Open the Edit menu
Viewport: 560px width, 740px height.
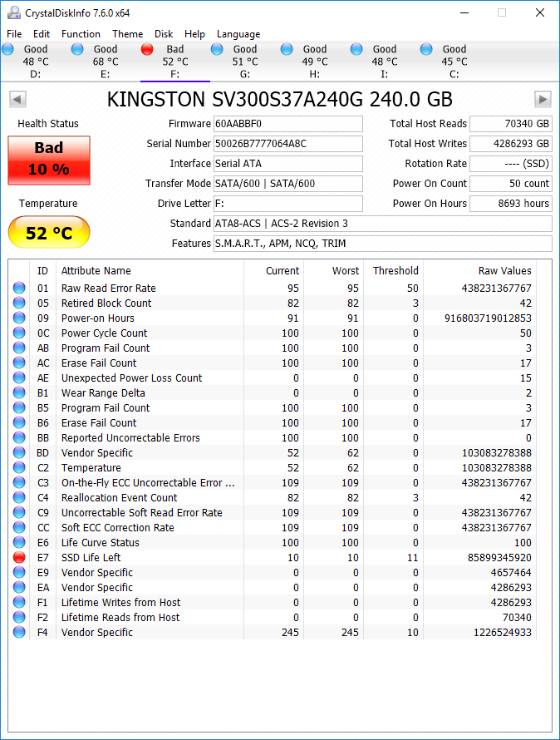tap(42, 34)
